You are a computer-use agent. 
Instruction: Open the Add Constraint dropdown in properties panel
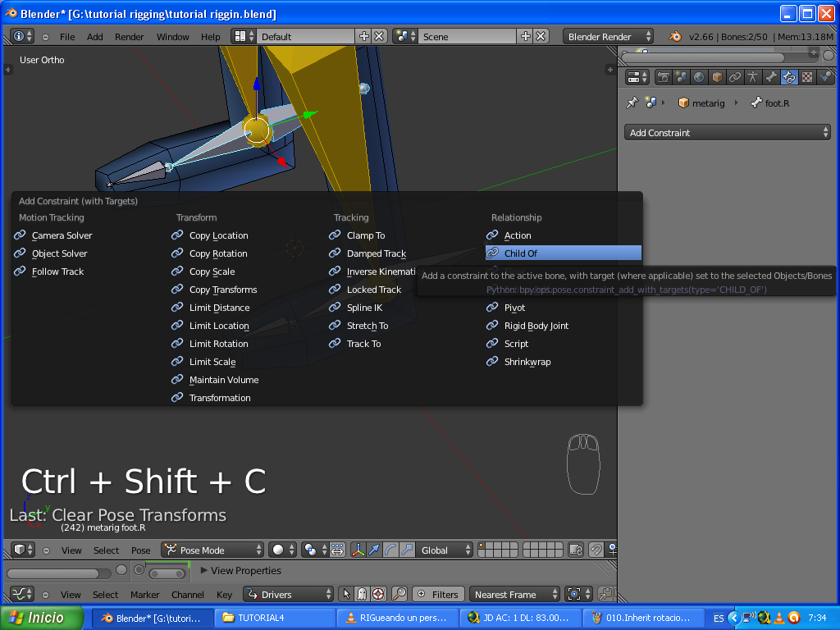[727, 132]
